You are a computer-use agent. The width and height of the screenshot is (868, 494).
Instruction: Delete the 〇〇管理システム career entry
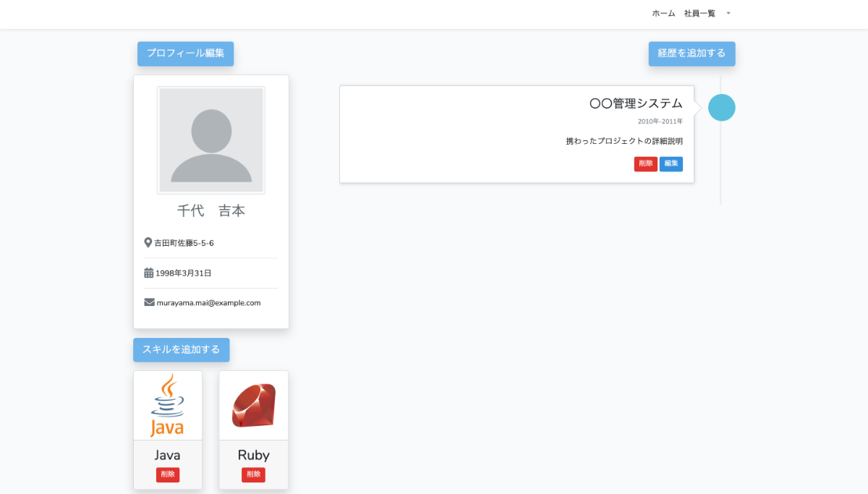click(x=645, y=164)
